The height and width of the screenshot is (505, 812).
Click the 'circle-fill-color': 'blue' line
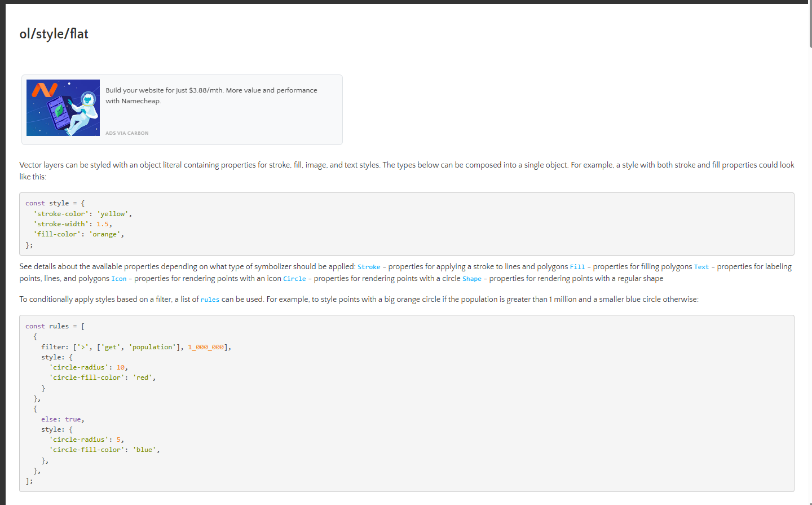(x=104, y=450)
